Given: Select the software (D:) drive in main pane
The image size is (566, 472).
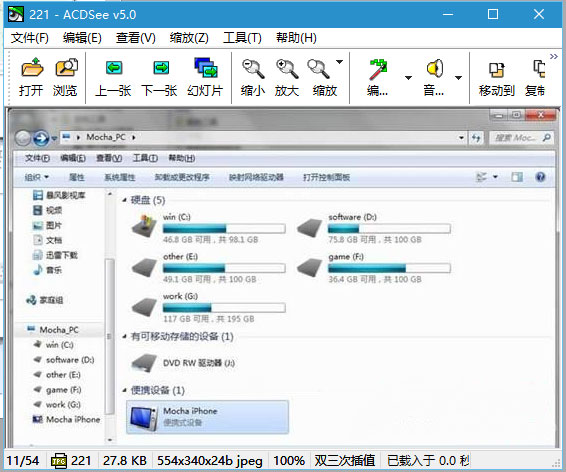Looking at the screenshot, I should (x=373, y=228).
